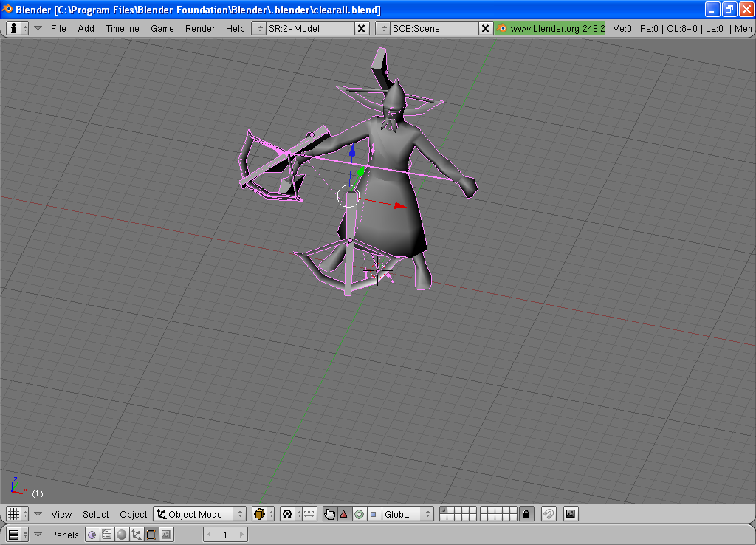Click the green Y-axis manipulator handle

pyautogui.click(x=360, y=171)
